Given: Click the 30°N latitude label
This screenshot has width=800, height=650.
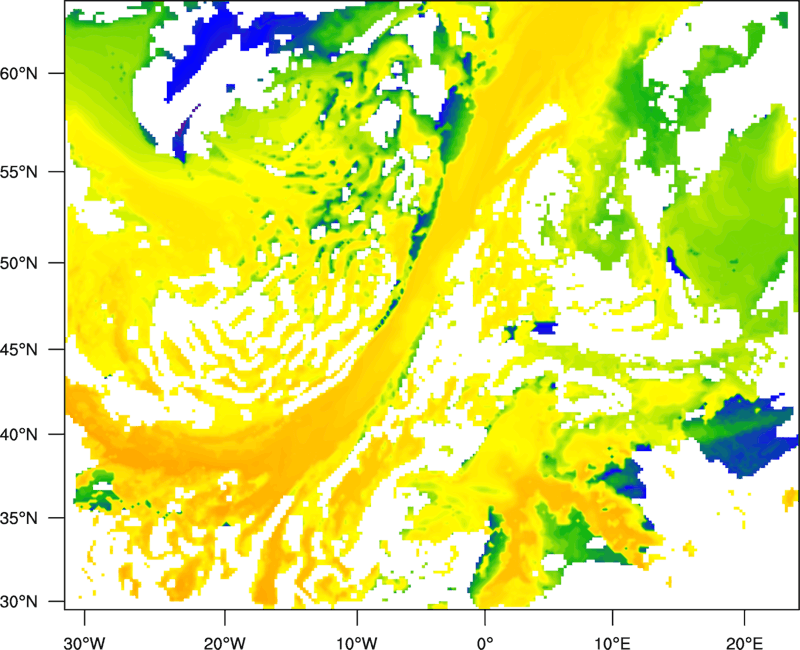Looking at the screenshot, I should tap(19, 602).
